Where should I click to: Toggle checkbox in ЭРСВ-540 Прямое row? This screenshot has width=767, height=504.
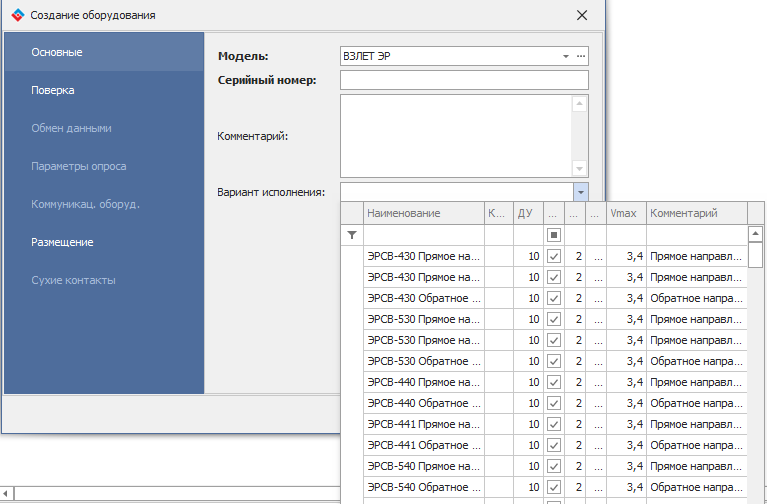[x=554, y=466]
